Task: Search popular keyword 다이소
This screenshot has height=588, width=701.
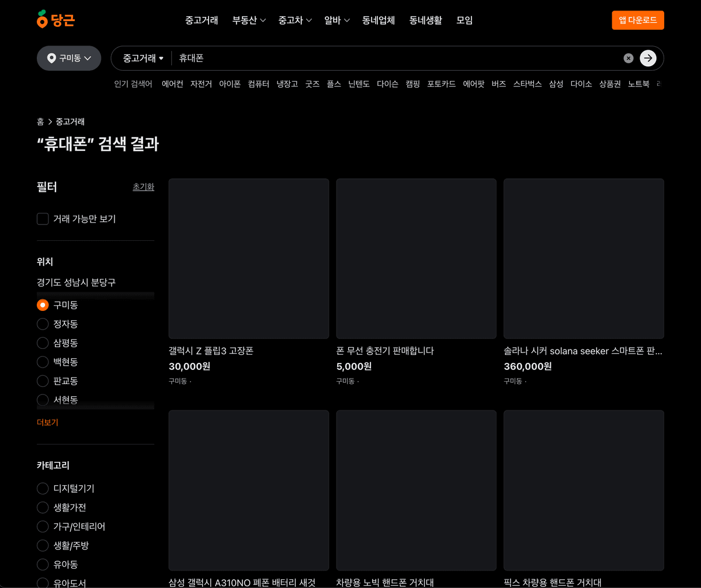Action: (581, 84)
